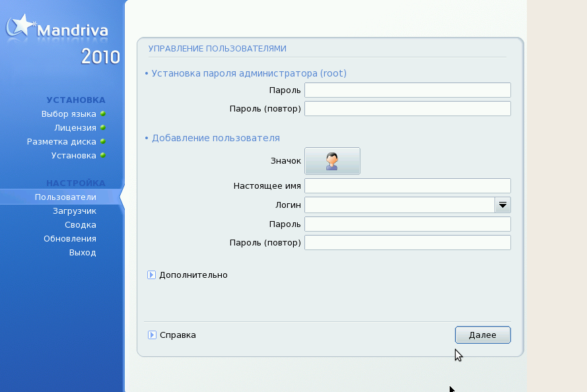Select Обновления step in sidebar
The width and height of the screenshot is (587, 392).
point(70,239)
